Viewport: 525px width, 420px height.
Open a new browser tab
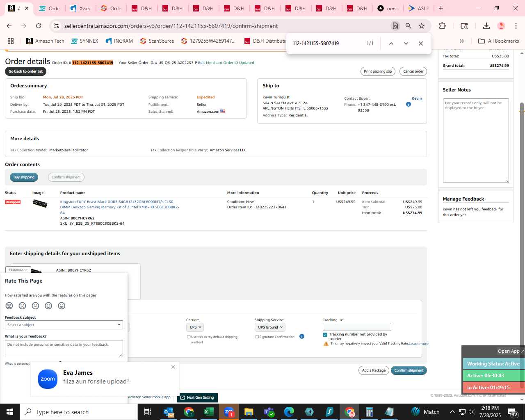[x=441, y=8]
